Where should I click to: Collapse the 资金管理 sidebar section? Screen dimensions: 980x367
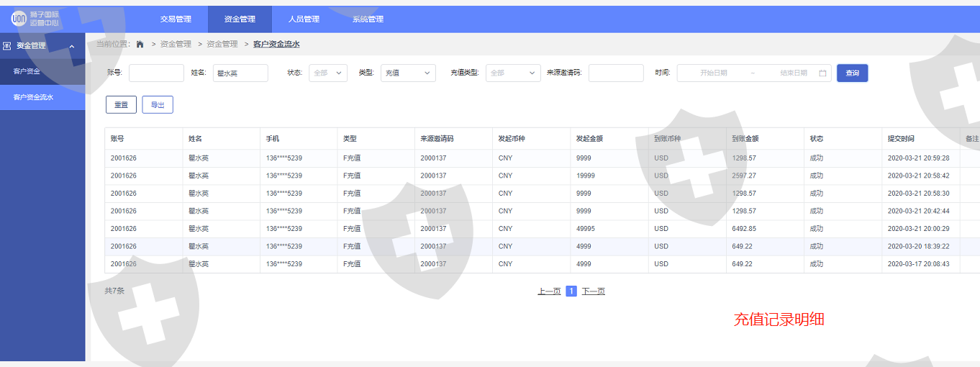tap(71, 46)
